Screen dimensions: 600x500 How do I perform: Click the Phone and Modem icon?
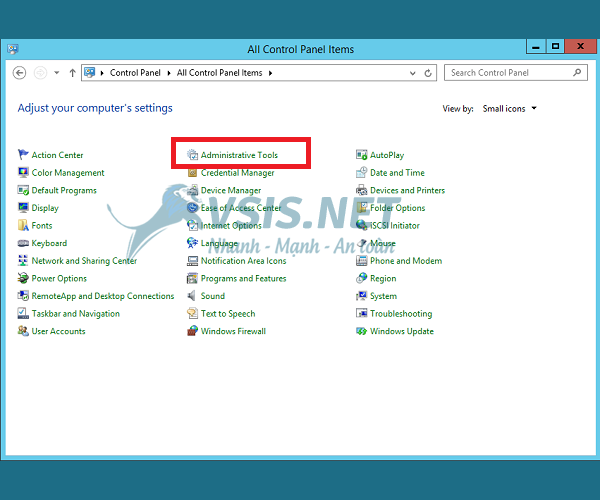[361, 260]
